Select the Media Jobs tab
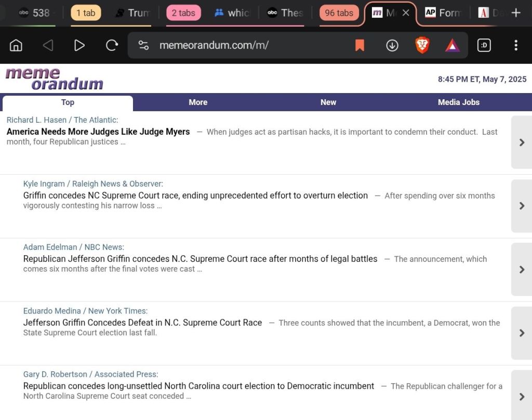This screenshot has height=420, width=532. [x=458, y=102]
